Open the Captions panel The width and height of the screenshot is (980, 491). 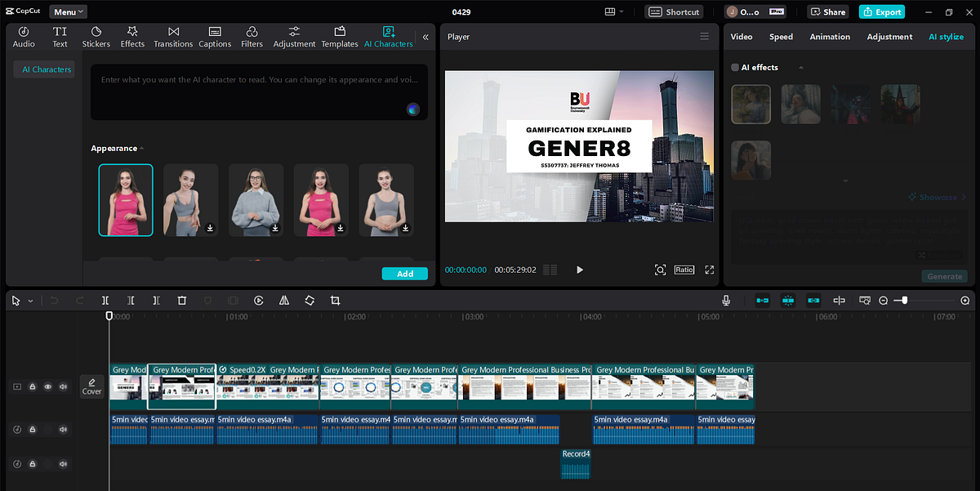tap(214, 36)
